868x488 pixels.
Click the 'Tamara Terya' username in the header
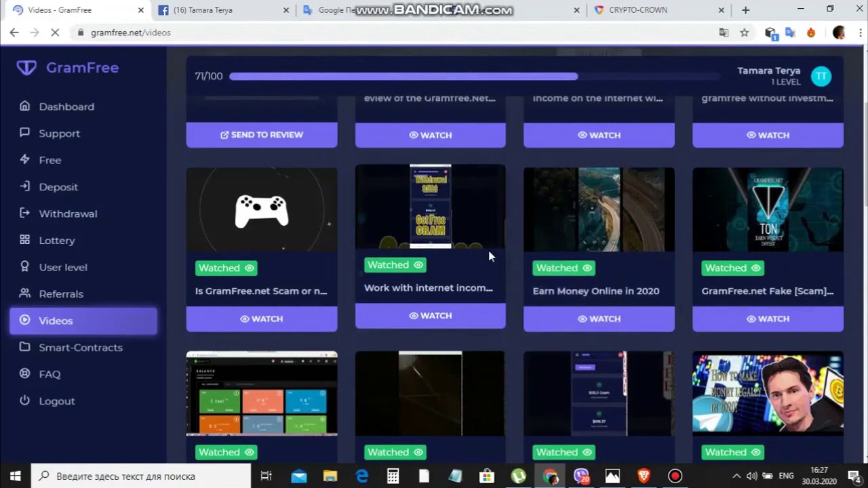769,70
